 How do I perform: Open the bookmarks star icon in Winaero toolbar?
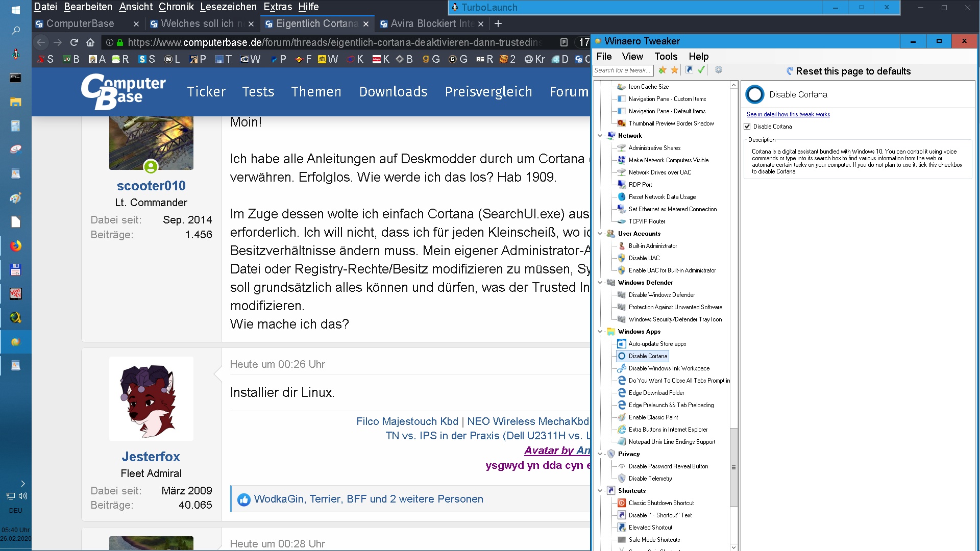tap(675, 70)
